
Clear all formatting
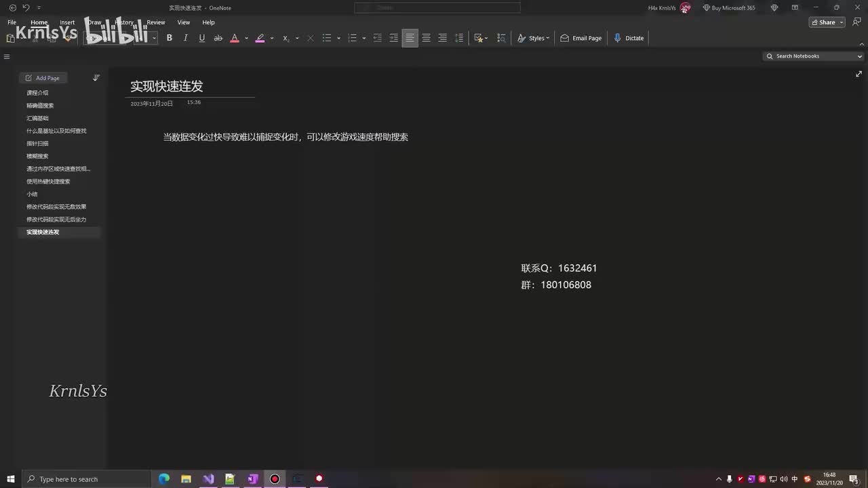[311, 38]
